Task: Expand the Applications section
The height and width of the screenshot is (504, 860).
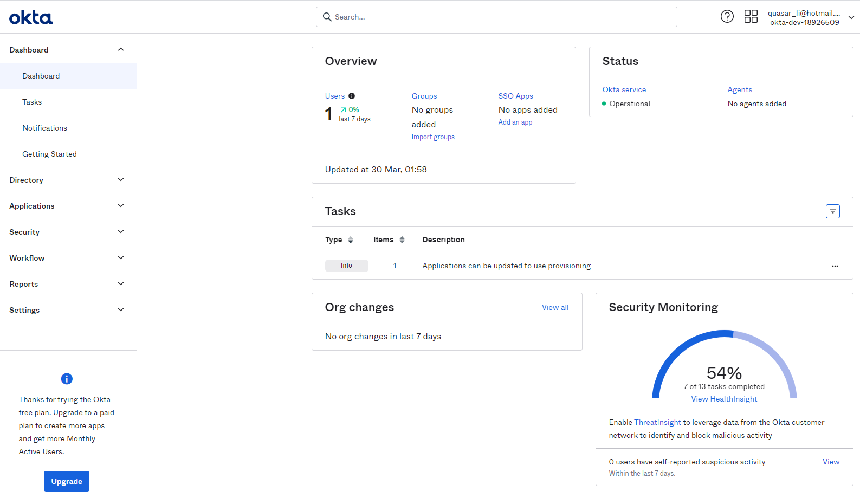Action: tap(121, 206)
